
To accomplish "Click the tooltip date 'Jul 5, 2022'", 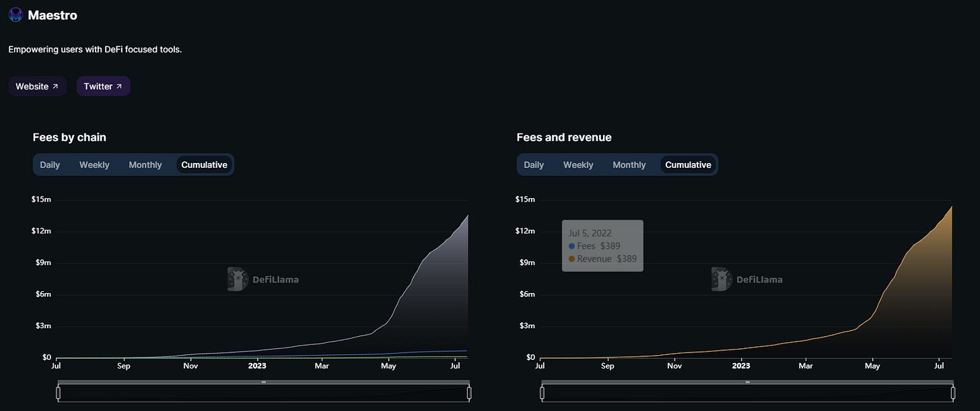I will [590, 233].
